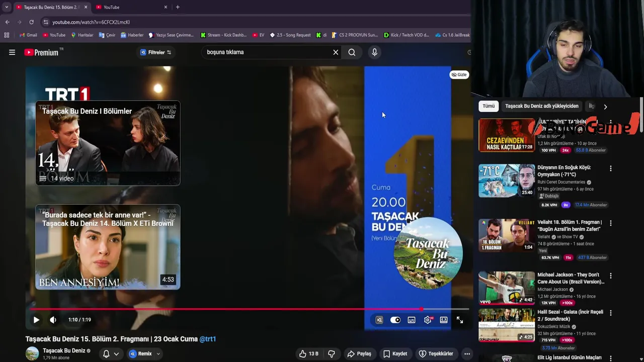The width and height of the screenshot is (644, 362).
Task: Toggle the autoplay switch in the player
Action: (395, 320)
